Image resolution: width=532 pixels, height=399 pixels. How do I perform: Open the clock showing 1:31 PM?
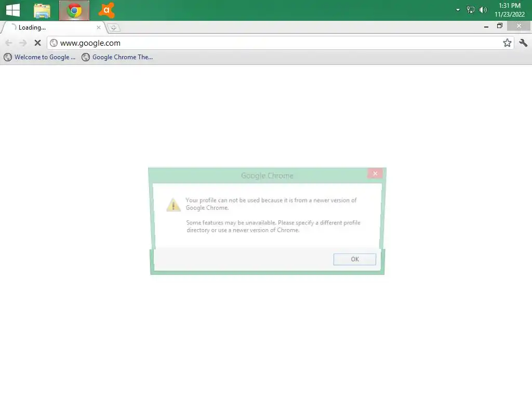click(x=509, y=10)
